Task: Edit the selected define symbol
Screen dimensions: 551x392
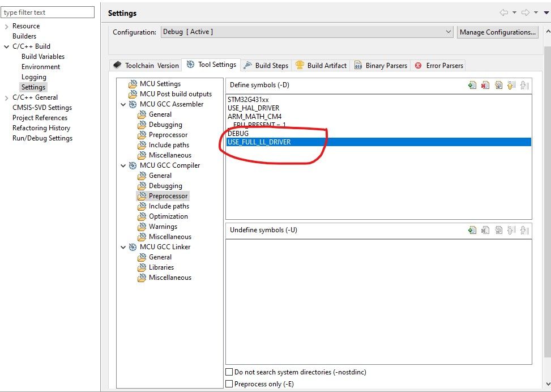Action: click(498, 85)
